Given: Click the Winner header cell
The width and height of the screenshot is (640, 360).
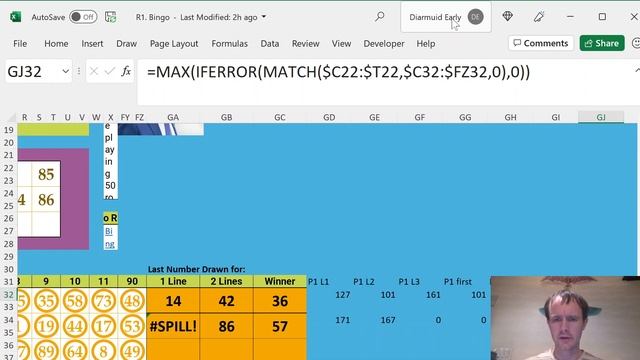Looking at the screenshot, I should (x=280, y=281).
